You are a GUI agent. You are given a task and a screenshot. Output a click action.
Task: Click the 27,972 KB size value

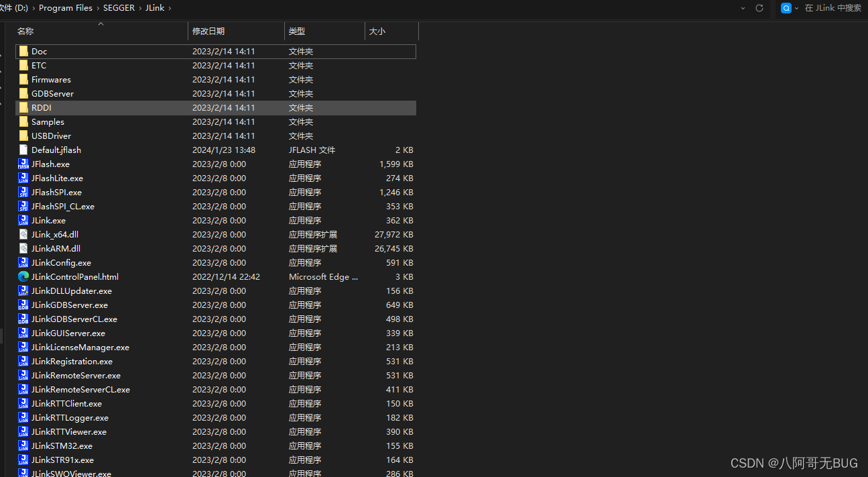pos(394,234)
